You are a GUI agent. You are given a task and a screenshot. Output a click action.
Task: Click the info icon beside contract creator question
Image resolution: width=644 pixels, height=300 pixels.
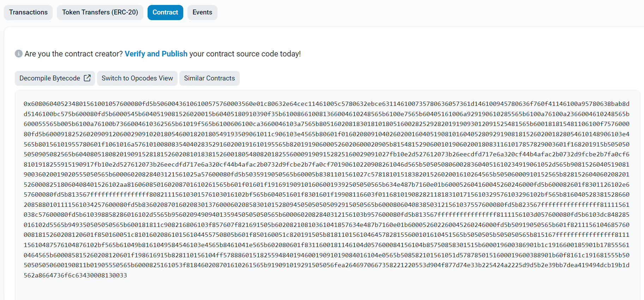19,54
